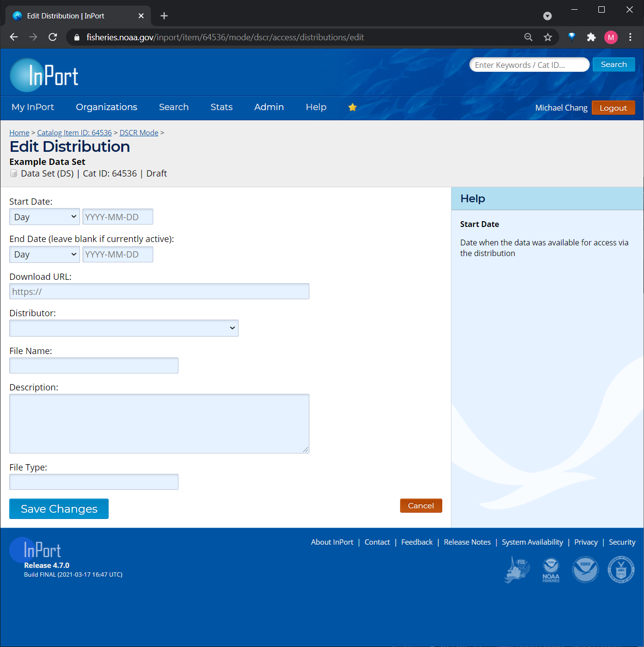
Task: Click the Description text area resize handle
Action: pos(306,450)
